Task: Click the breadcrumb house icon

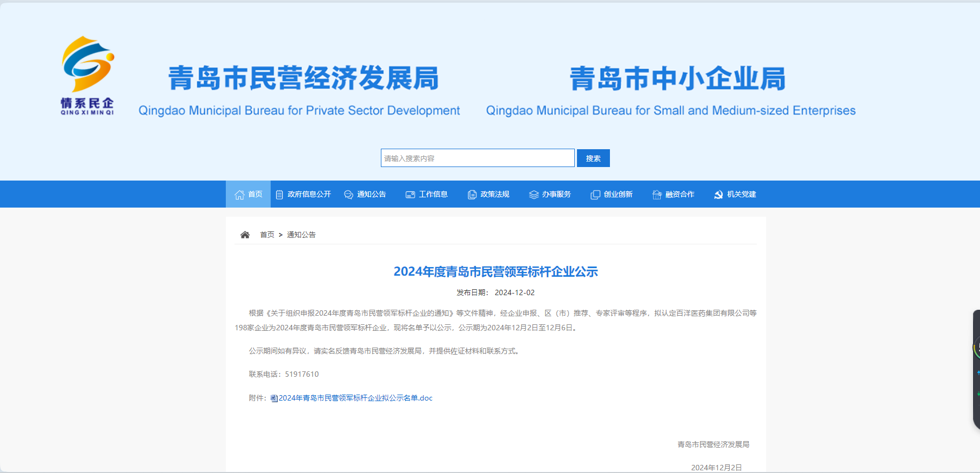Action: coord(245,235)
